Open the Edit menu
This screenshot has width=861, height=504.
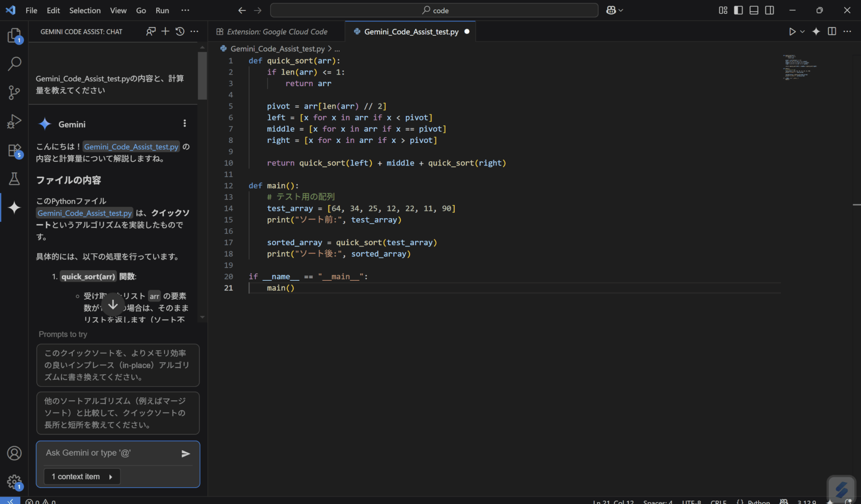click(53, 10)
